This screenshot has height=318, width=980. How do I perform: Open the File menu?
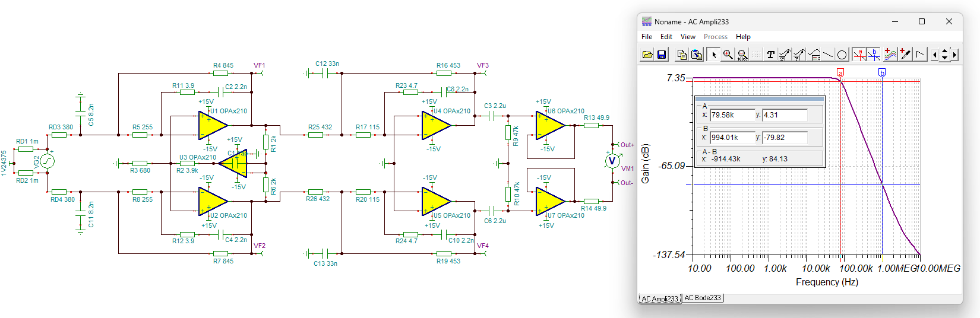(647, 37)
